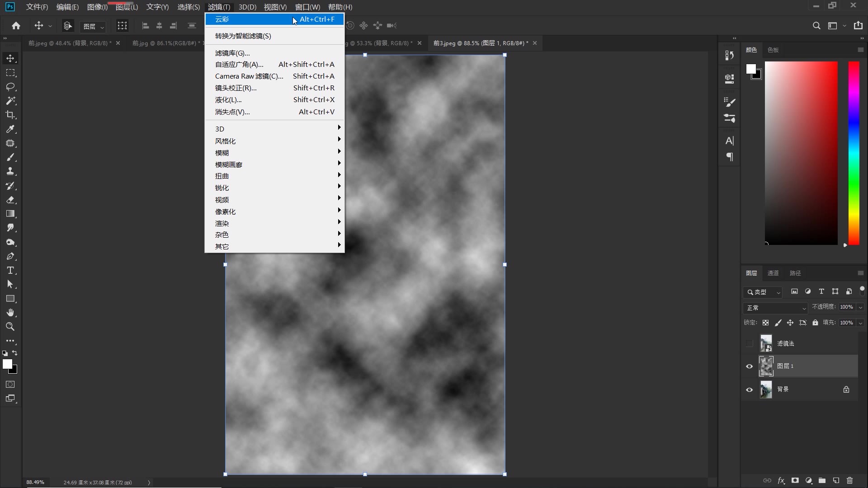Viewport: 868px width, 488px height.
Task: Toggle lock all padlock
Action: (815, 323)
